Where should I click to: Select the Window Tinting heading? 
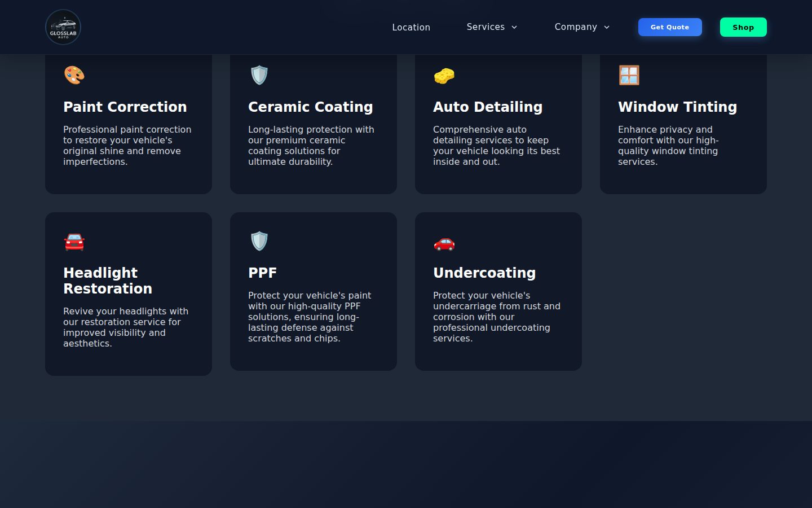pos(677,107)
